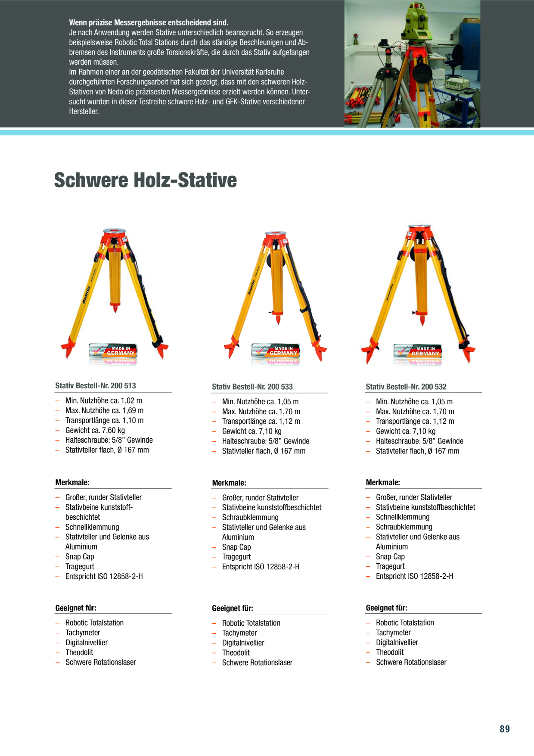Click 'Wenn präzise Messergebnisse entscheidend sind.'

[149, 22]
